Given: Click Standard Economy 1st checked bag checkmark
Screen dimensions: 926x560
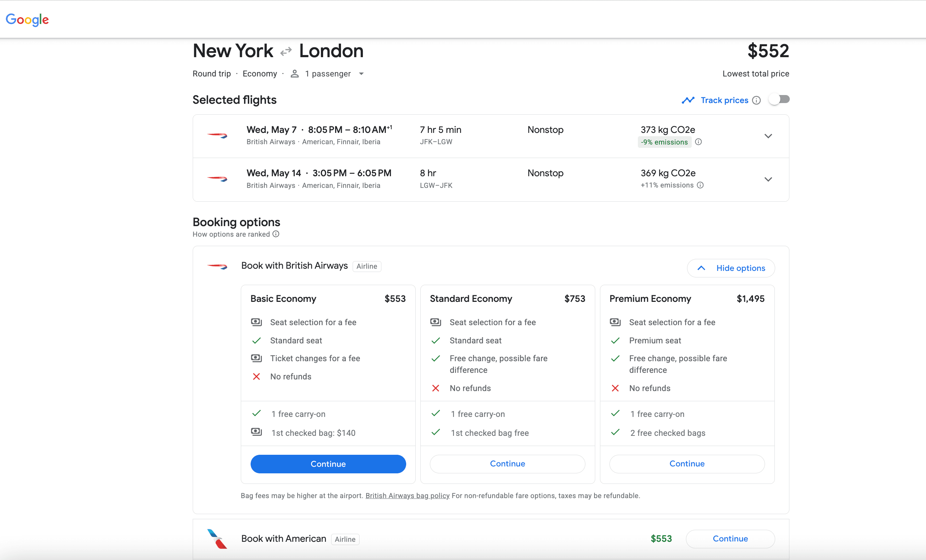Looking at the screenshot, I should pos(436,432).
